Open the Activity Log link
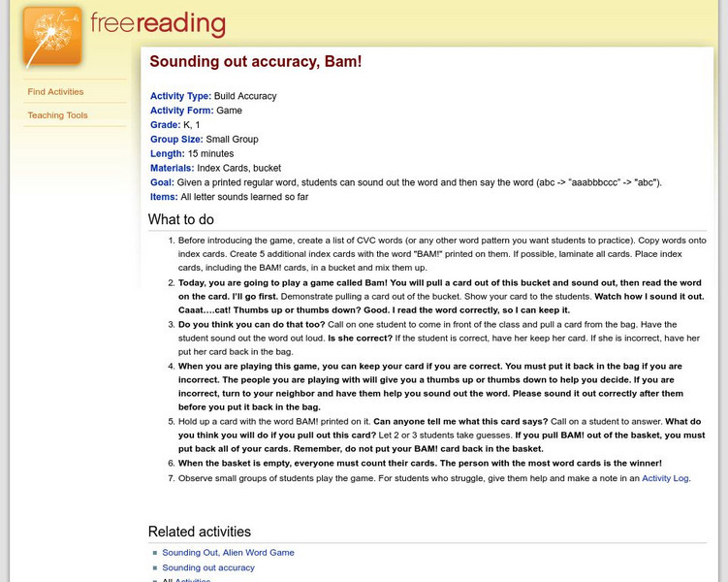Viewport: 728px width, 582px height. tap(664, 478)
